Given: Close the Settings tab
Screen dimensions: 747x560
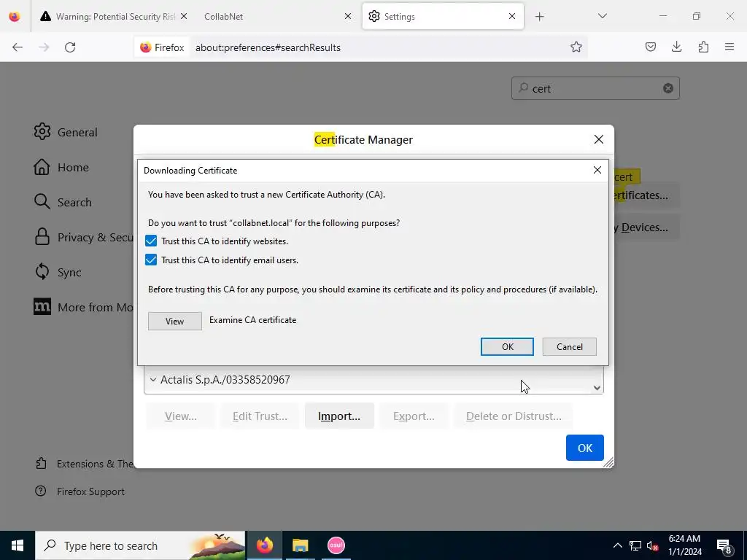Looking at the screenshot, I should coord(512,16).
